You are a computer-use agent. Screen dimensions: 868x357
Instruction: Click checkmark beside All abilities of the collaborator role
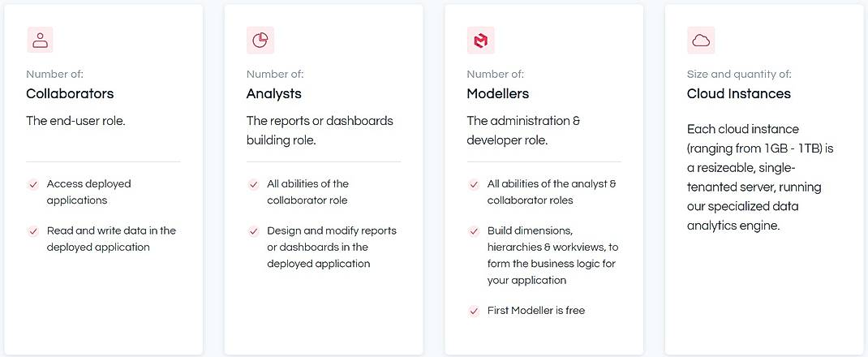point(254,185)
